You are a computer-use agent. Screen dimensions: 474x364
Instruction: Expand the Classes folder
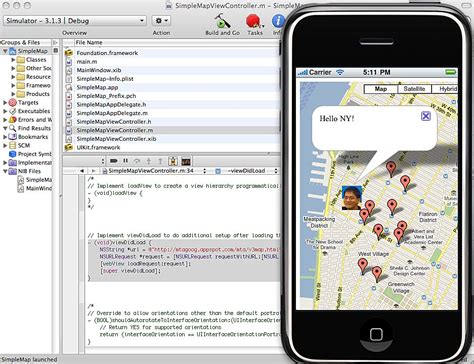pyautogui.click(x=13, y=60)
